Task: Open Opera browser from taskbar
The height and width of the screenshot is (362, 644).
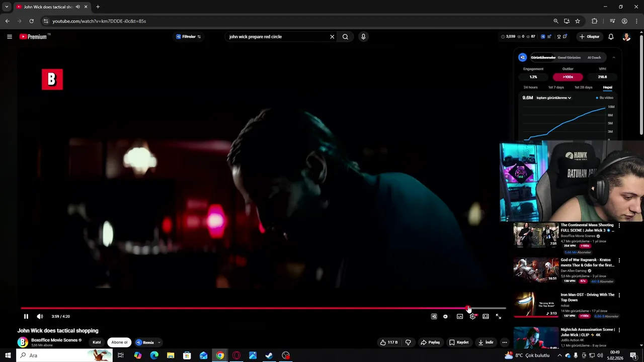Action: (236, 355)
